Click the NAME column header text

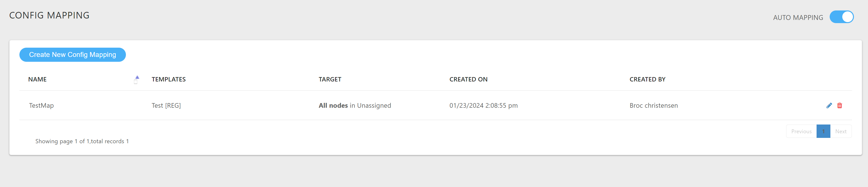click(x=37, y=79)
